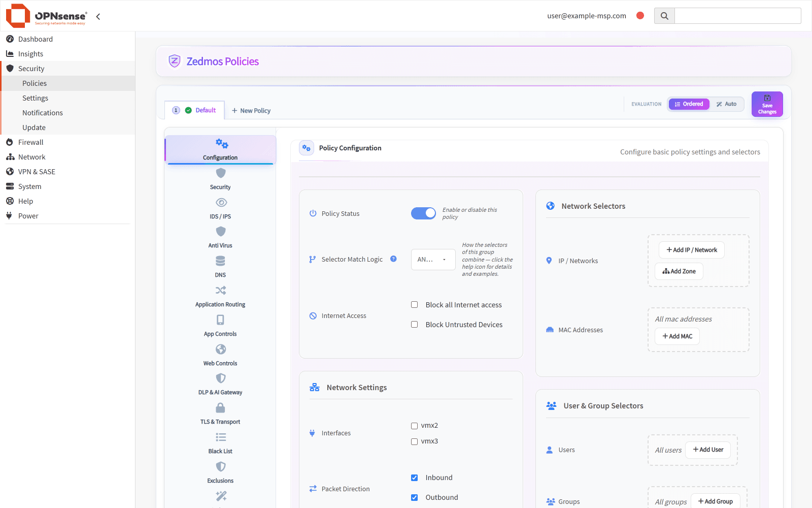The width and height of the screenshot is (812, 508).
Task: Toggle the Policy Status switch
Action: [423, 213]
